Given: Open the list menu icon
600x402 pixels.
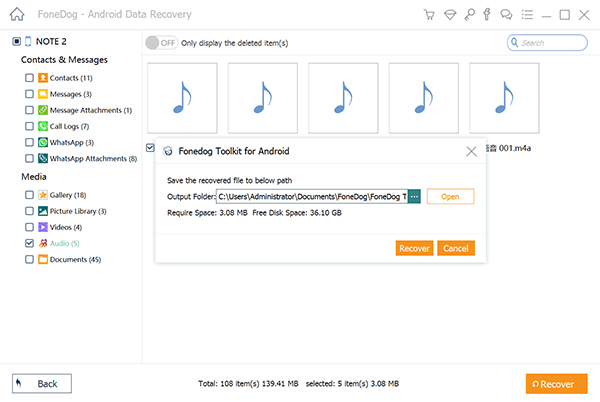Looking at the screenshot, I should (527, 15).
